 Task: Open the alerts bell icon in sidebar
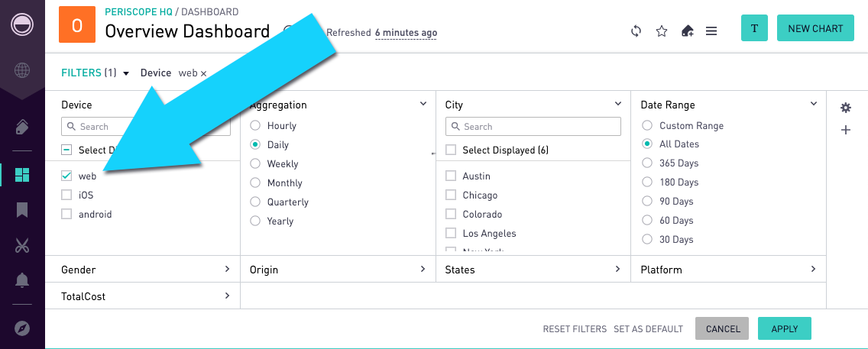pyautogui.click(x=22, y=280)
